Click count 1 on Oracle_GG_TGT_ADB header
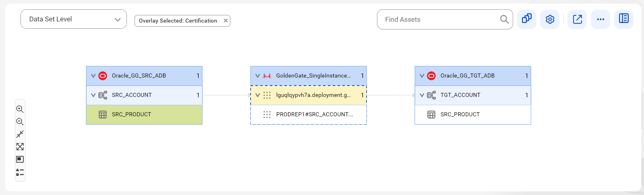This screenshot has height=195, width=644. point(526,76)
